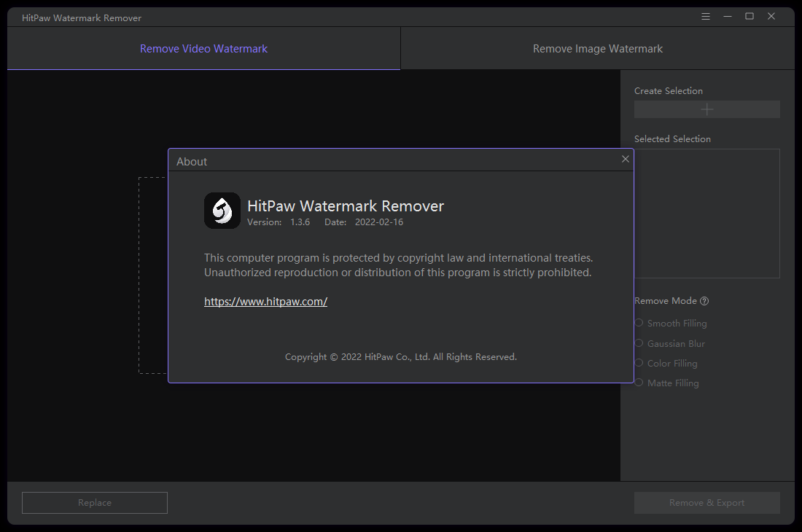Click the About dialog title
802x532 pixels.
(x=192, y=162)
